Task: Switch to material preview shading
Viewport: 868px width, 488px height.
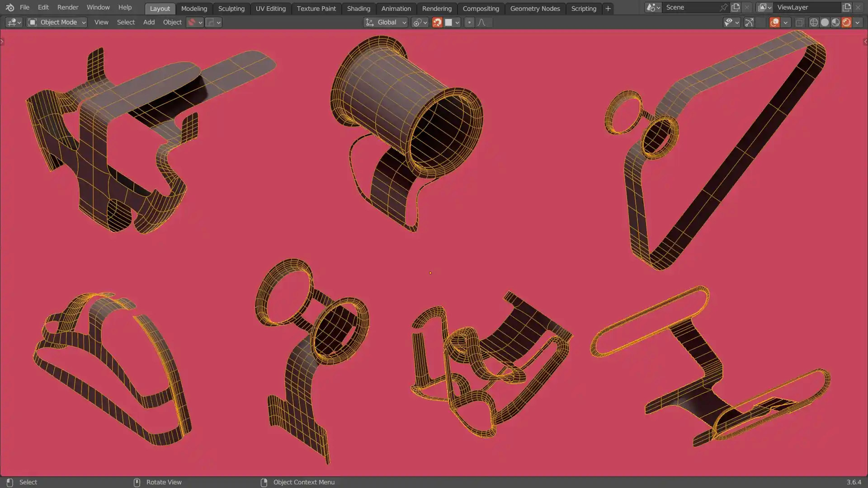Action: (835, 23)
